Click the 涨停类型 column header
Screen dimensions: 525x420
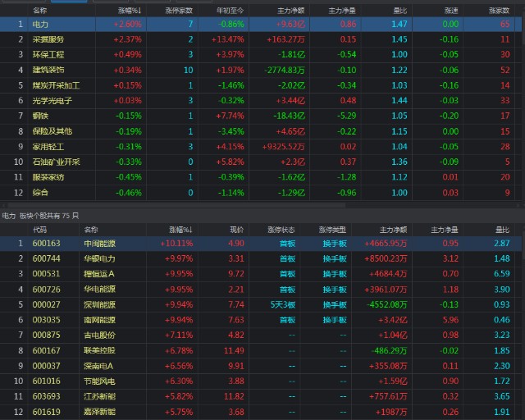tap(336, 230)
